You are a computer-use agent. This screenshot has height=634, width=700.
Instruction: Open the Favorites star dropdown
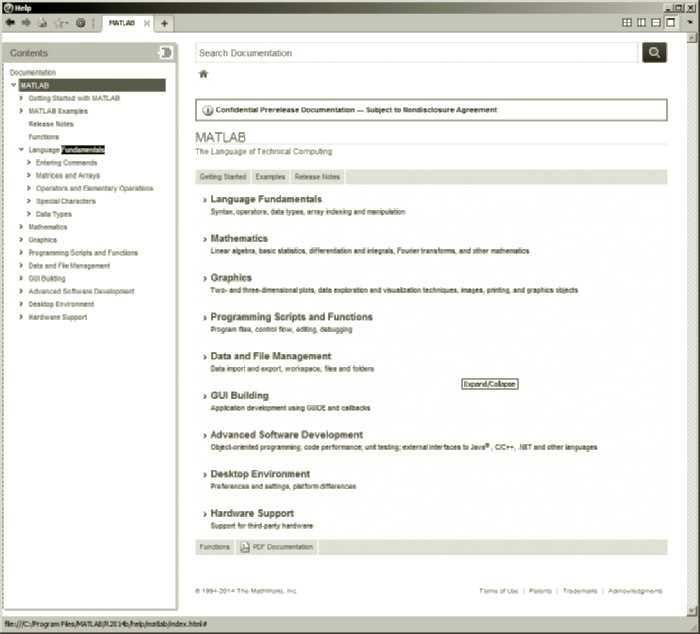[x=62, y=23]
